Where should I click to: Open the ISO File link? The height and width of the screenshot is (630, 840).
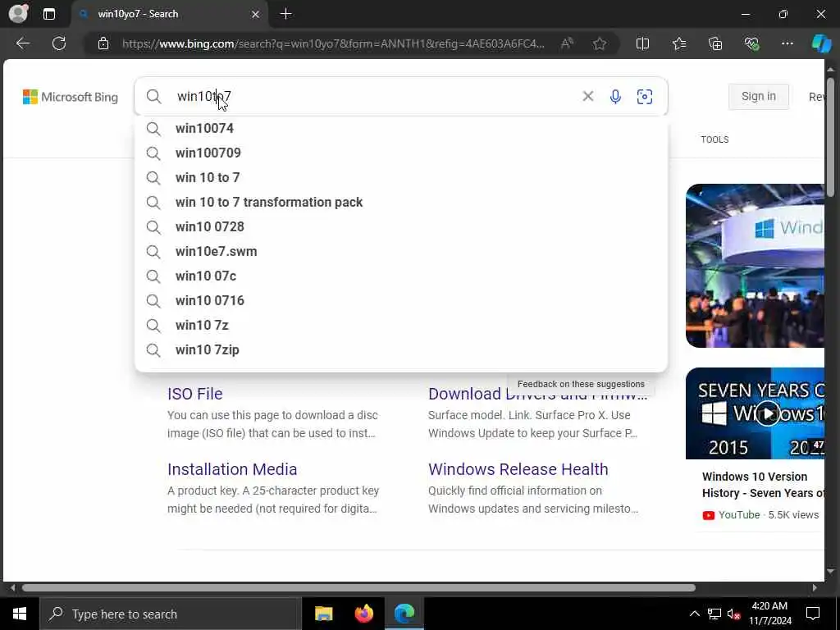pyautogui.click(x=195, y=394)
